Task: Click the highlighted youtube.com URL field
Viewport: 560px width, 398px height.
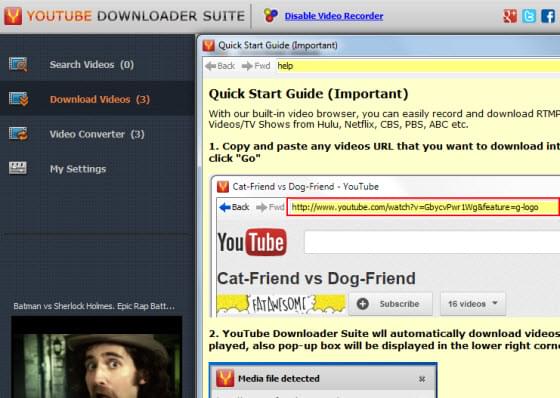Action: [423, 207]
